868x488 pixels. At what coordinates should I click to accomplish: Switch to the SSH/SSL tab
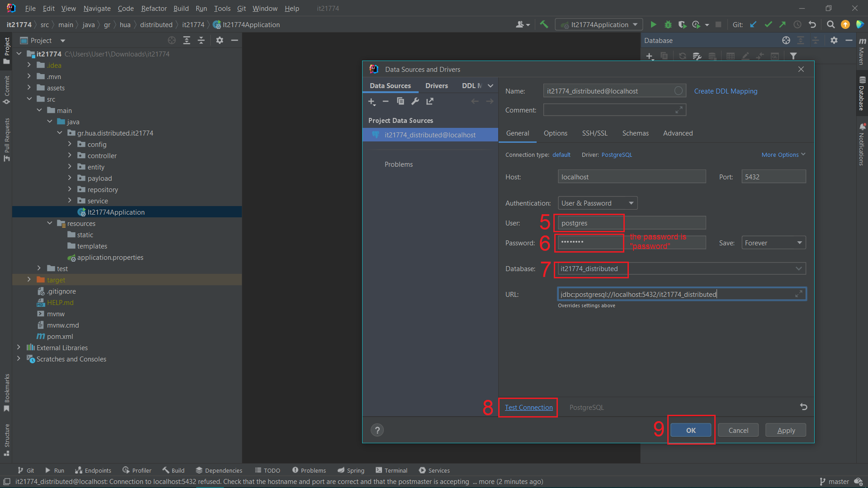point(594,133)
